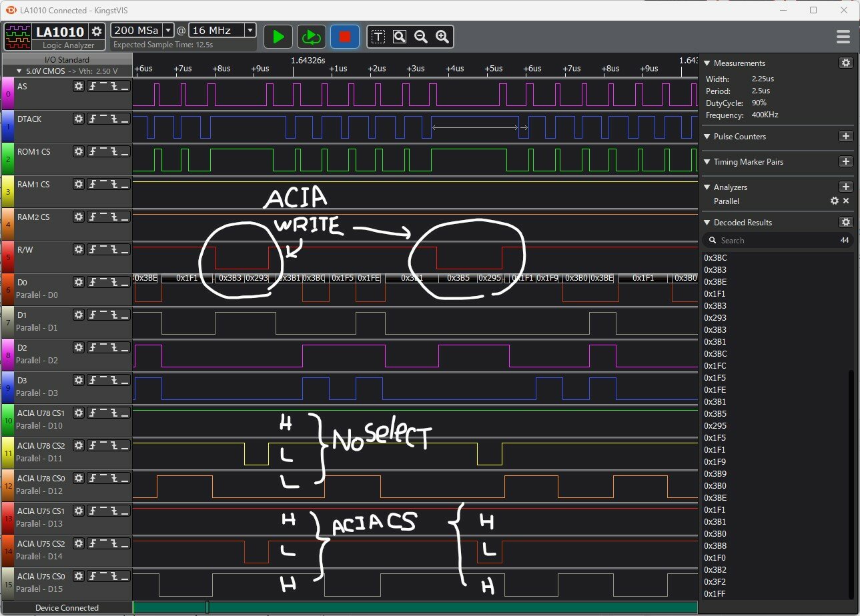Zoom in on the waveform

pyautogui.click(x=442, y=37)
